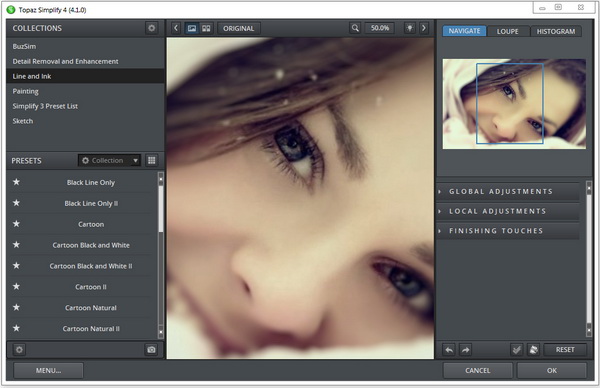Viewport: 600px width, 388px height.
Task: Switch to single image view icon
Action: click(192, 28)
